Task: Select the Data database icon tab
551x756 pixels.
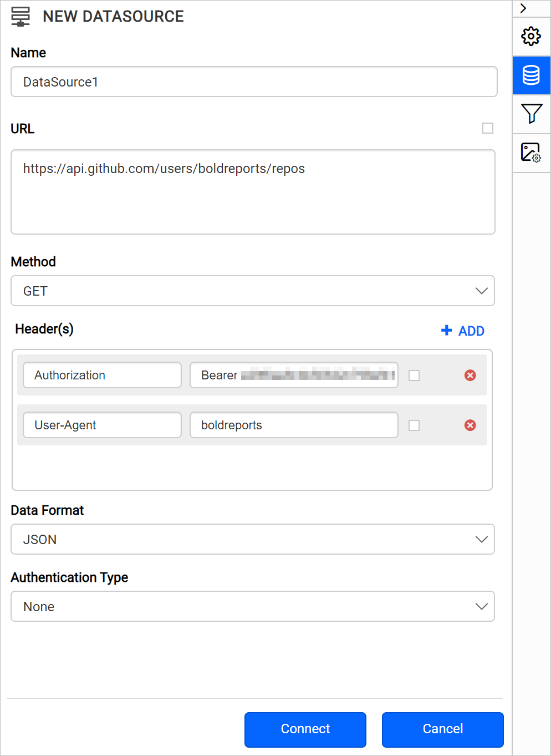Action: (x=531, y=75)
